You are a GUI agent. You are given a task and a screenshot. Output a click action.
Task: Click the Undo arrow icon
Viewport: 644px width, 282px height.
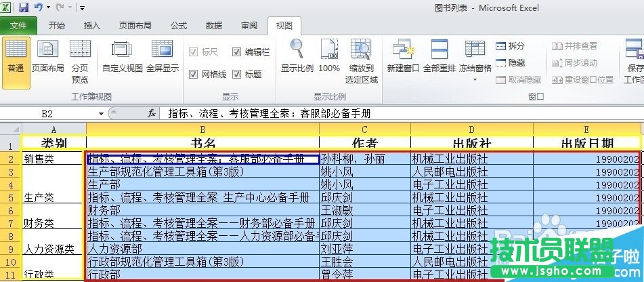38,7
